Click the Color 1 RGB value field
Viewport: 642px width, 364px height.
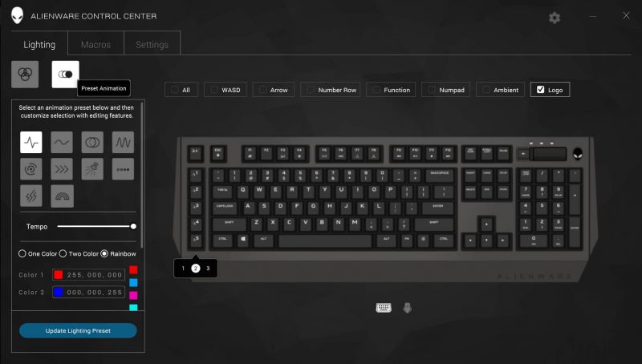[89, 275]
